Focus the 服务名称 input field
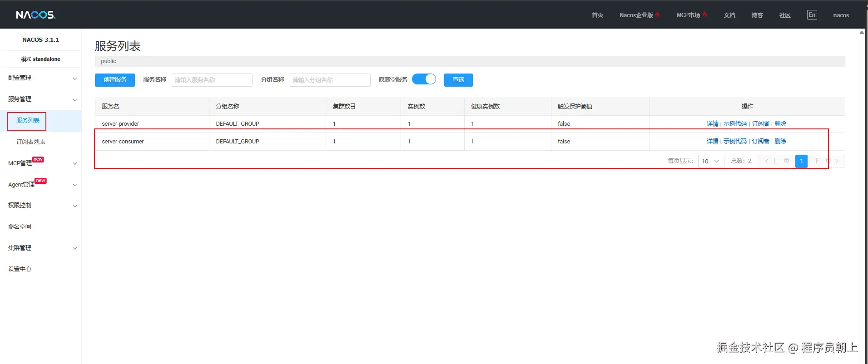This screenshot has height=364, width=868. (212, 80)
